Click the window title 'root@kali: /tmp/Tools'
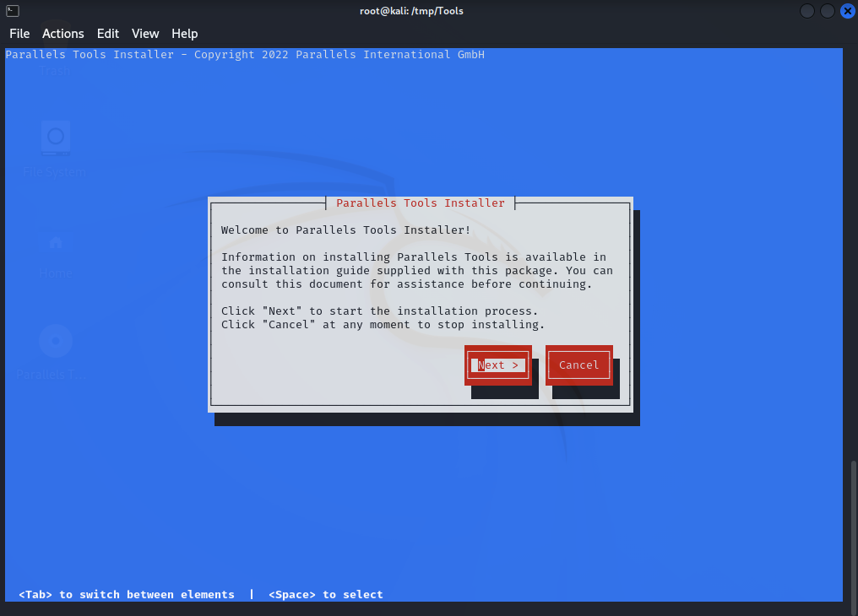 [411, 11]
